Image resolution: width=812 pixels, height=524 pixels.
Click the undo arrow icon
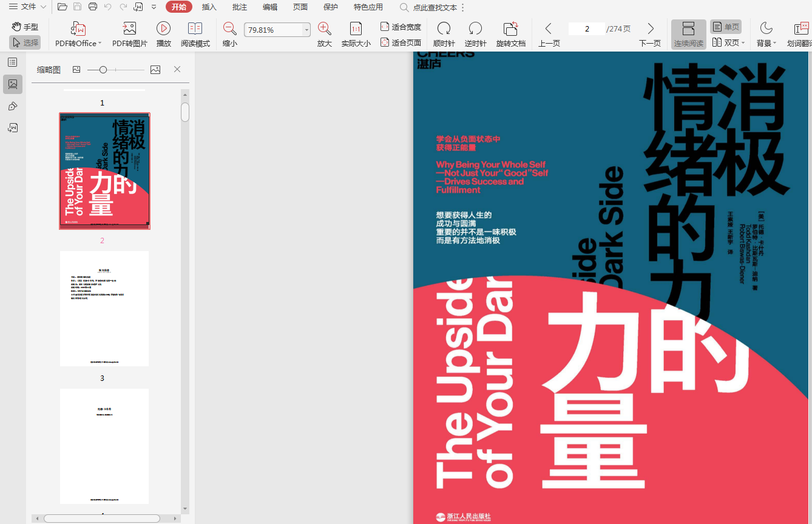point(108,7)
